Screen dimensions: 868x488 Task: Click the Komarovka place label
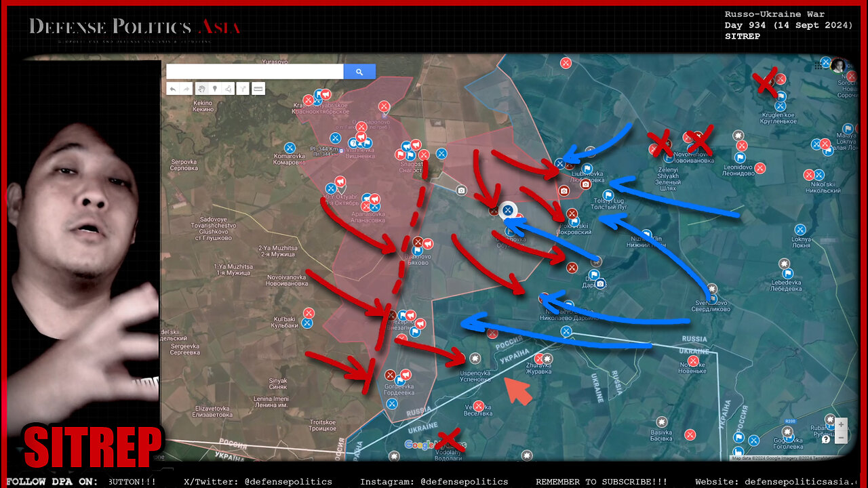click(x=290, y=159)
